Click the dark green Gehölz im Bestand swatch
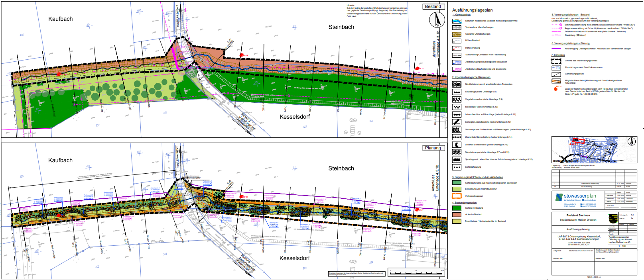 pyautogui.click(x=457, y=208)
